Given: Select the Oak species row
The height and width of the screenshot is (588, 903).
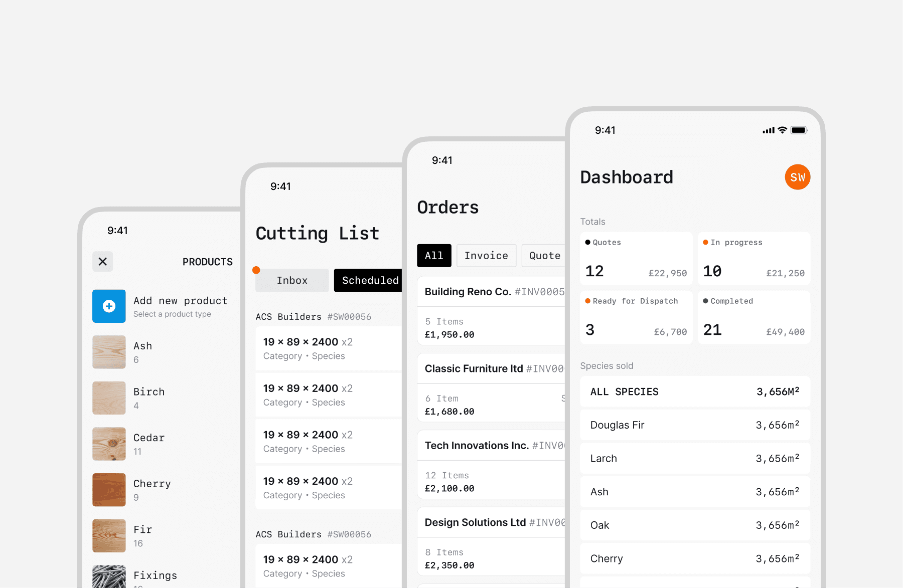Looking at the screenshot, I should tap(695, 525).
